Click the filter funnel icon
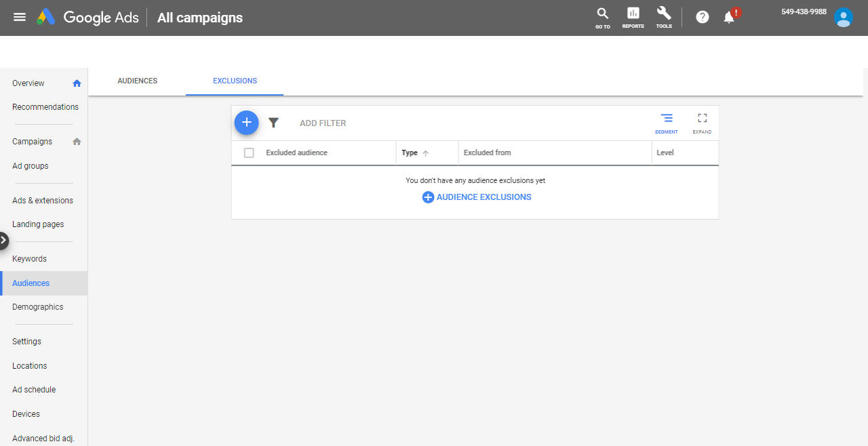This screenshot has height=446, width=868. 273,123
